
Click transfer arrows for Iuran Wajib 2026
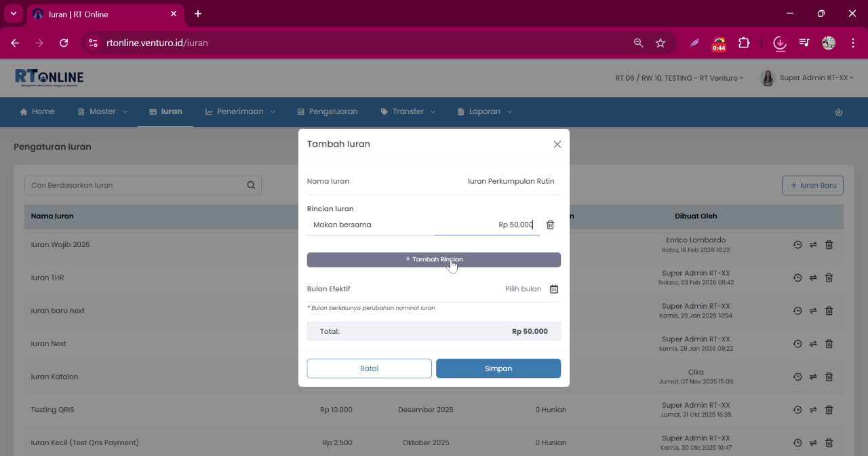coord(813,244)
